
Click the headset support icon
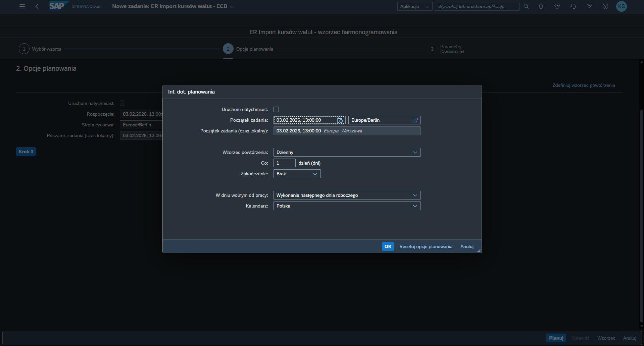coord(573,6)
